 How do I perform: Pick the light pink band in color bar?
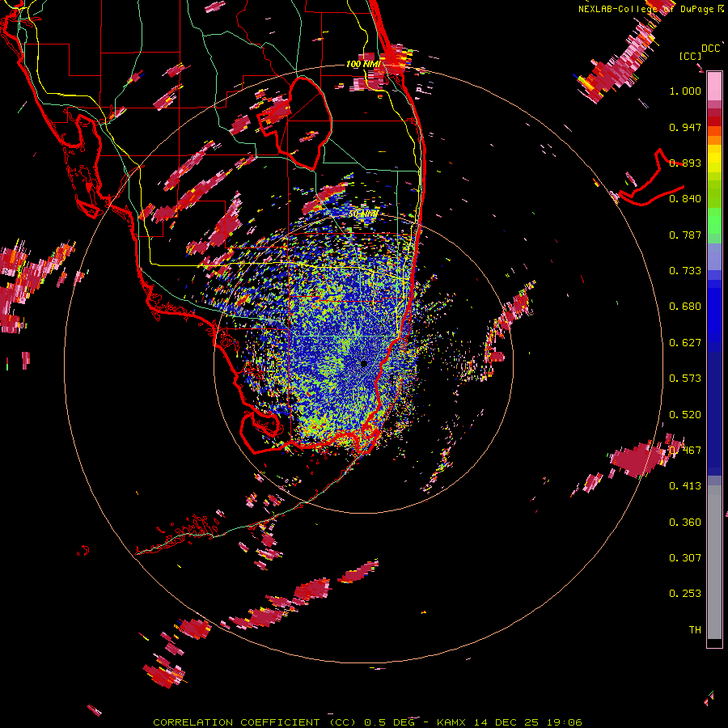714,87
